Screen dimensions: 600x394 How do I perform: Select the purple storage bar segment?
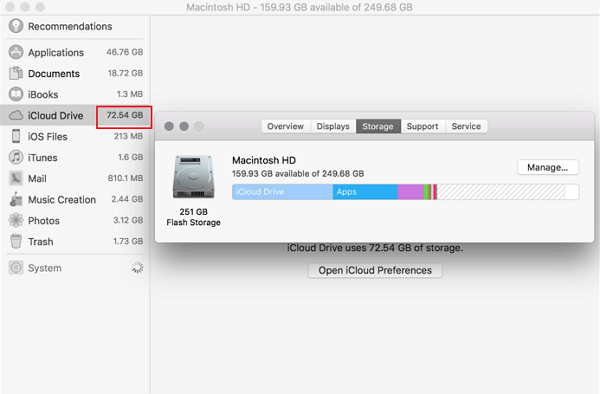pos(411,192)
